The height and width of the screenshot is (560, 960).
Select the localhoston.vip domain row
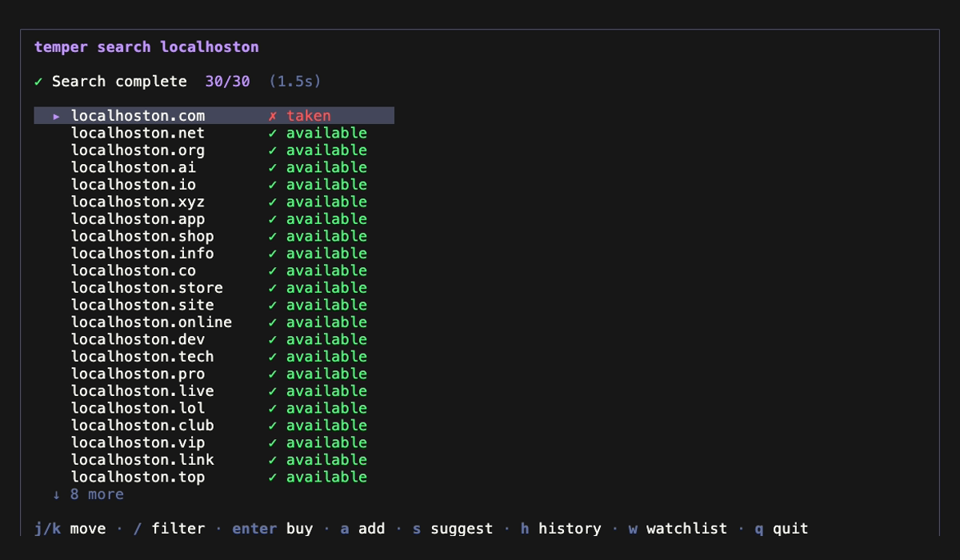pyautogui.click(x=214, y=442)
